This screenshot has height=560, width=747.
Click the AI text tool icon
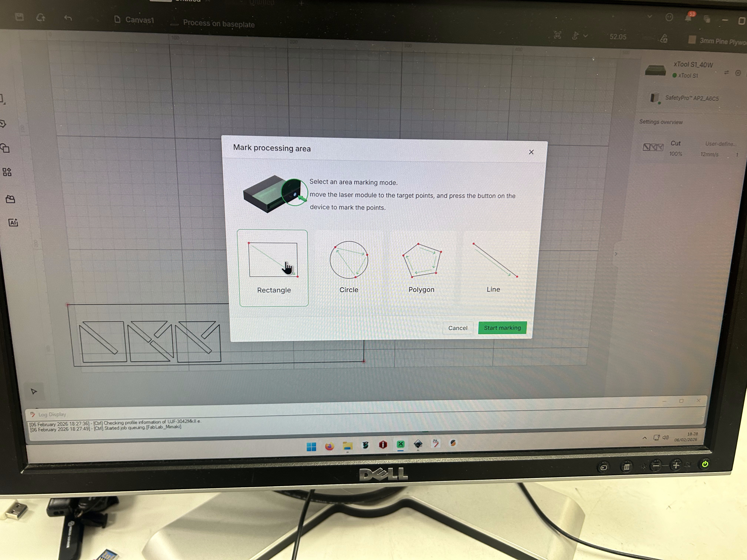[13, 222]
